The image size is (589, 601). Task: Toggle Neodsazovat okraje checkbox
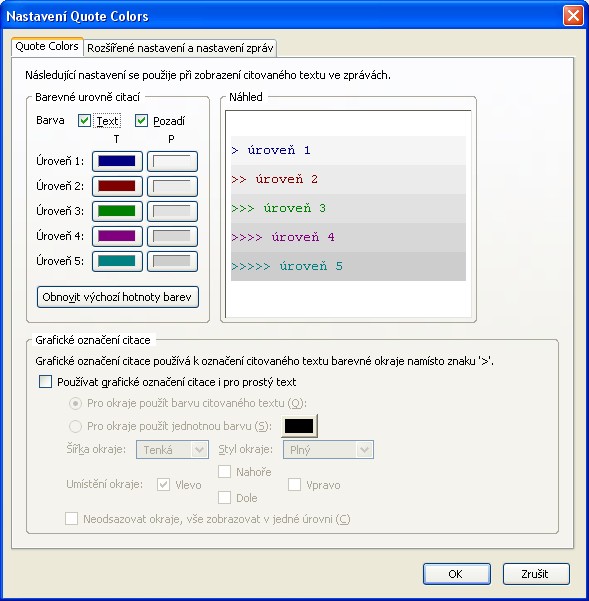72,519
